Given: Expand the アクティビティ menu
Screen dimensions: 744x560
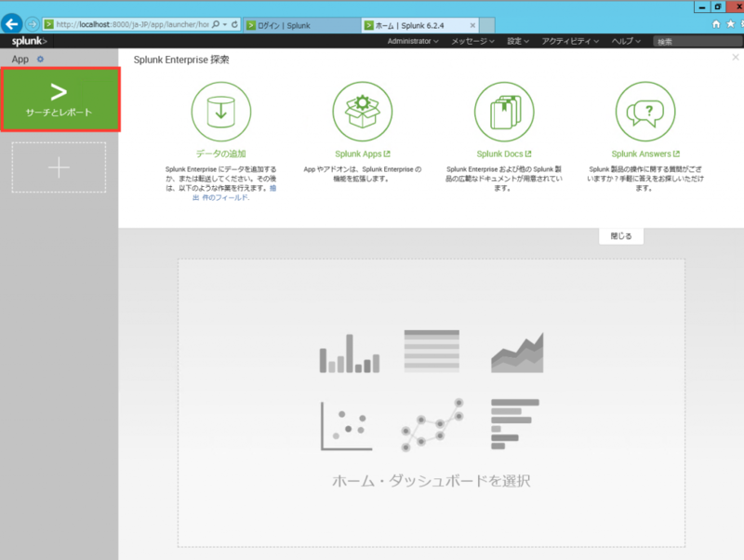Looking at the screenshot, I should (570, 41).
